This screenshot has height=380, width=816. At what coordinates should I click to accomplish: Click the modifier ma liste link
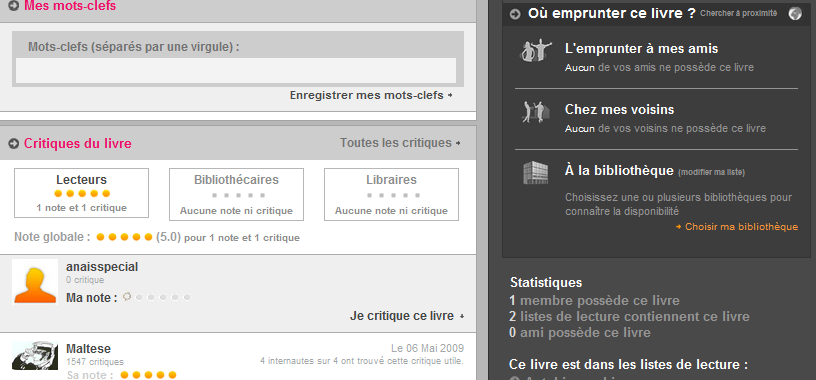pyautogui.click(x=712, y=172)
